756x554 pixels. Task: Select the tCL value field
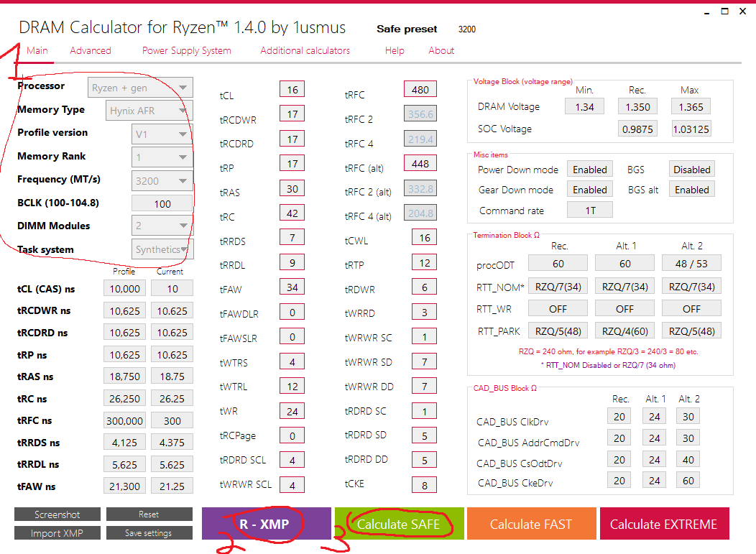(292, 90)
